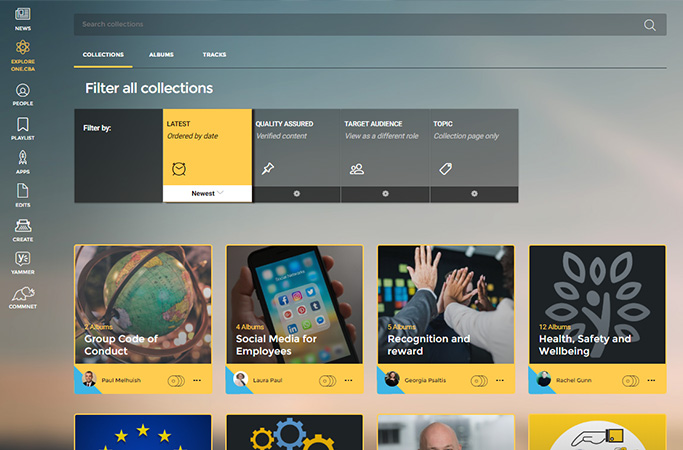The width and height of the screenshot is (683, 450).
Task: Open Rachel Gunn author name link
Action: point(574,380)
